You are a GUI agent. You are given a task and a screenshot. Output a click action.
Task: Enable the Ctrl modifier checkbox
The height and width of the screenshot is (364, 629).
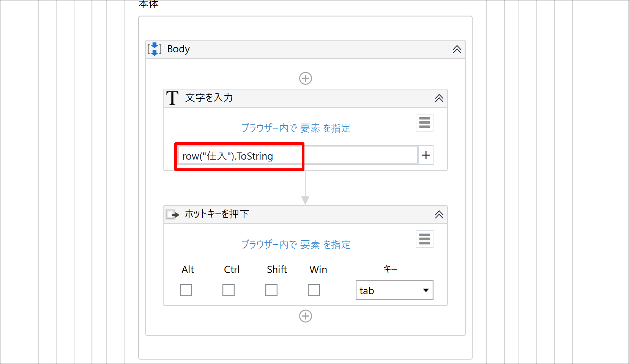tap(229, 290)
